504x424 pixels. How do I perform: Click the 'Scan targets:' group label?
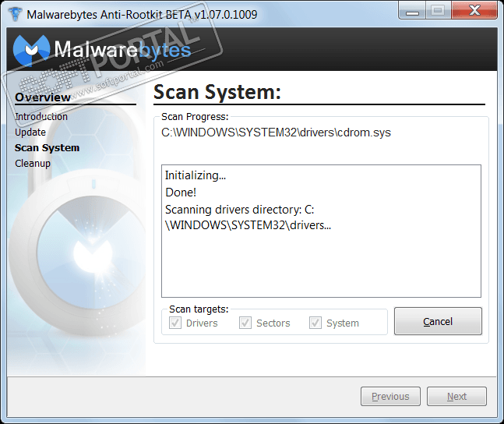pyautogui.click(x=199, y=309)
